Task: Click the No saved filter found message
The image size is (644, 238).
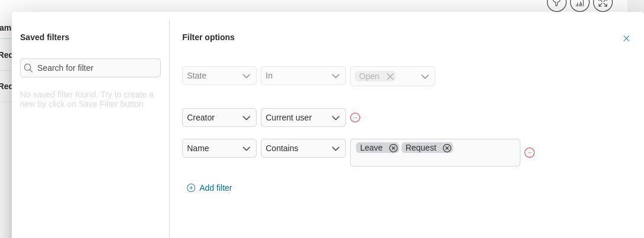Action: [87, 99]
